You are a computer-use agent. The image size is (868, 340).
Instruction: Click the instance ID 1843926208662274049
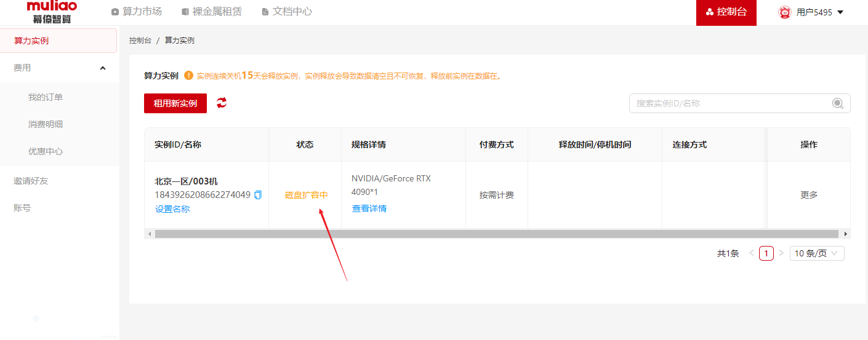(203, 195)
